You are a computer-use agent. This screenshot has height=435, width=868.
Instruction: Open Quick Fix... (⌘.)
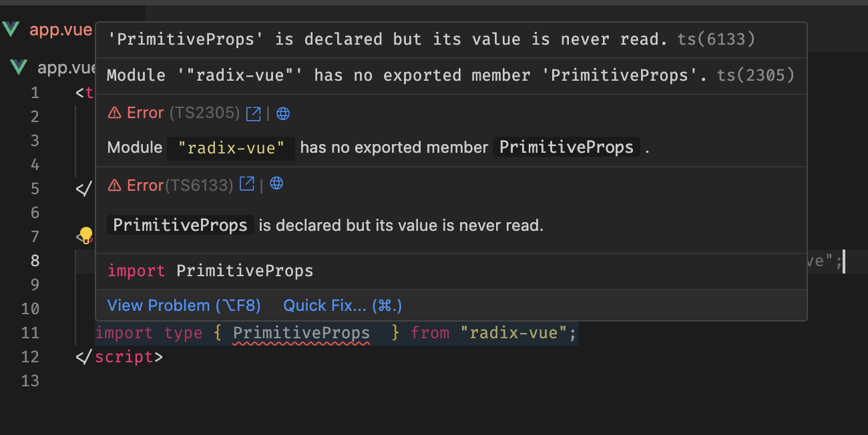click(341, 305)
